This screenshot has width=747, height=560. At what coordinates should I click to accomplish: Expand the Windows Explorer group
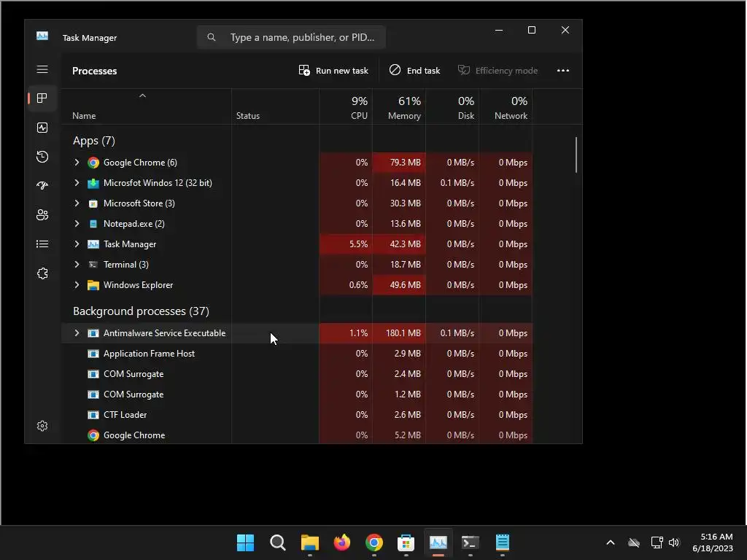pos(77,285)
